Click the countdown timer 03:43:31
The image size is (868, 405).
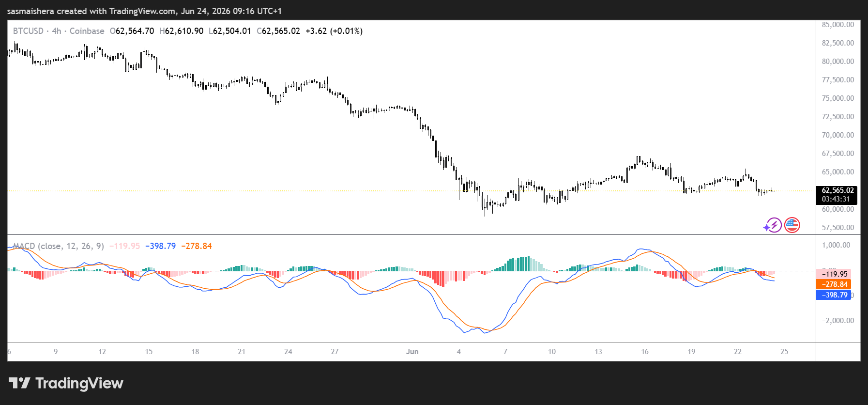(x=836, y=199)
